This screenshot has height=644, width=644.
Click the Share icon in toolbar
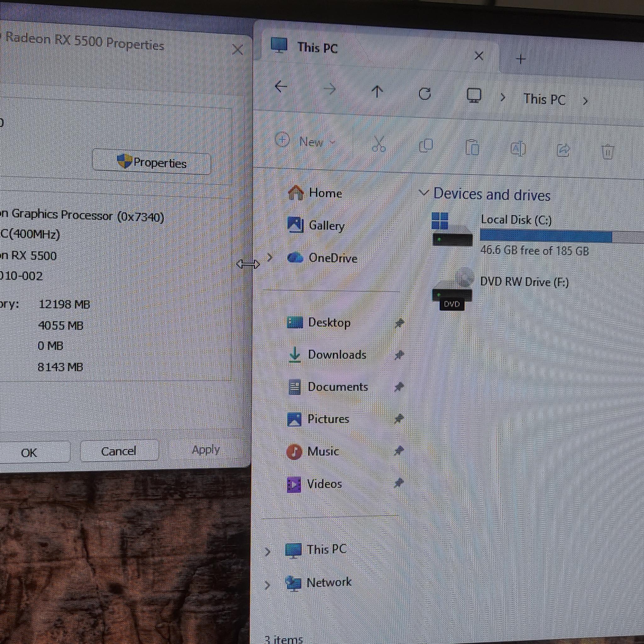(x=563, y=150)
